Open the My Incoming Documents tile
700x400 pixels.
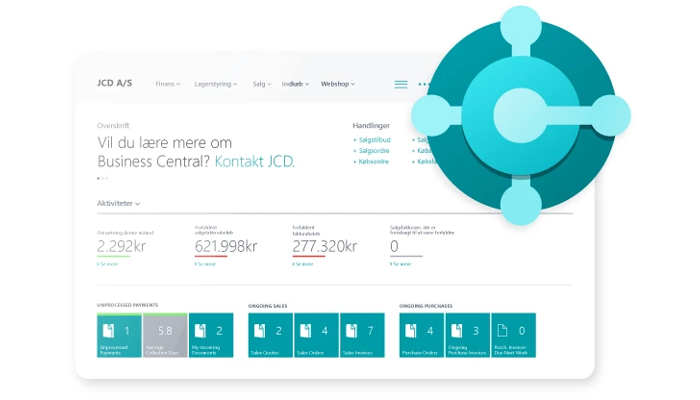tap(211, 335)
